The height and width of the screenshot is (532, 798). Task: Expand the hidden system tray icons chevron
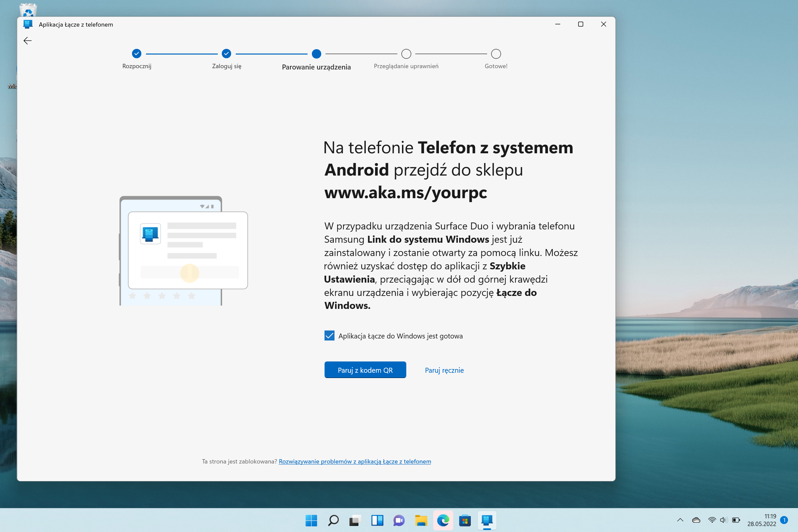pyautogui.click(x=680, y=520)
